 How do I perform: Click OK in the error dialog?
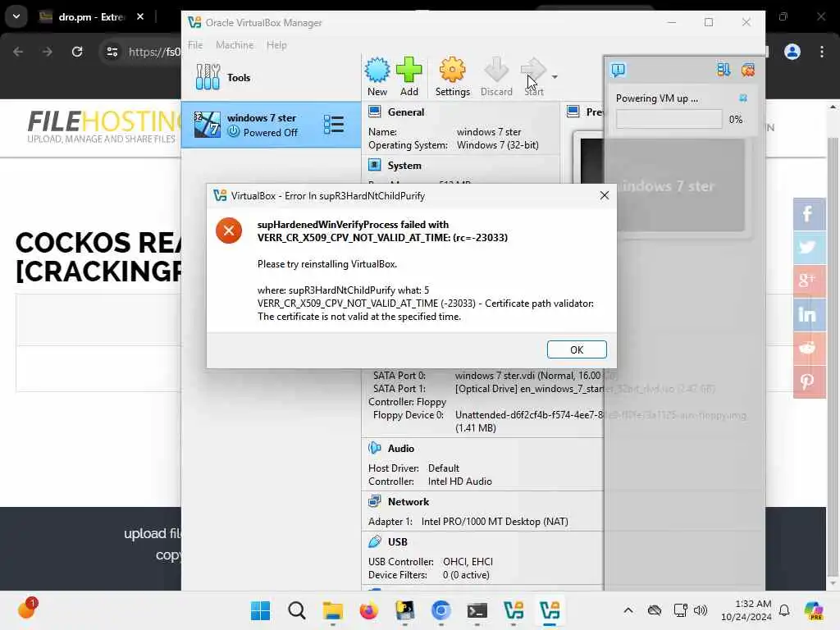(577, 349)
